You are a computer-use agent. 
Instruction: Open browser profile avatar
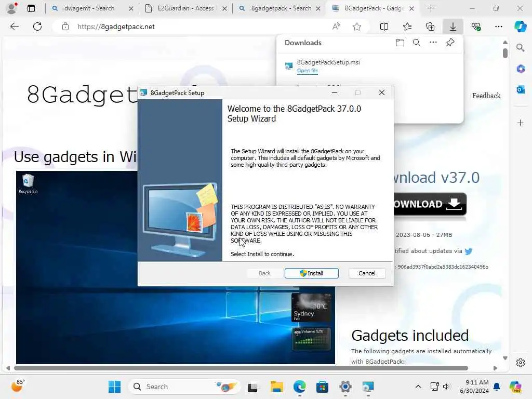pos(11,8)
